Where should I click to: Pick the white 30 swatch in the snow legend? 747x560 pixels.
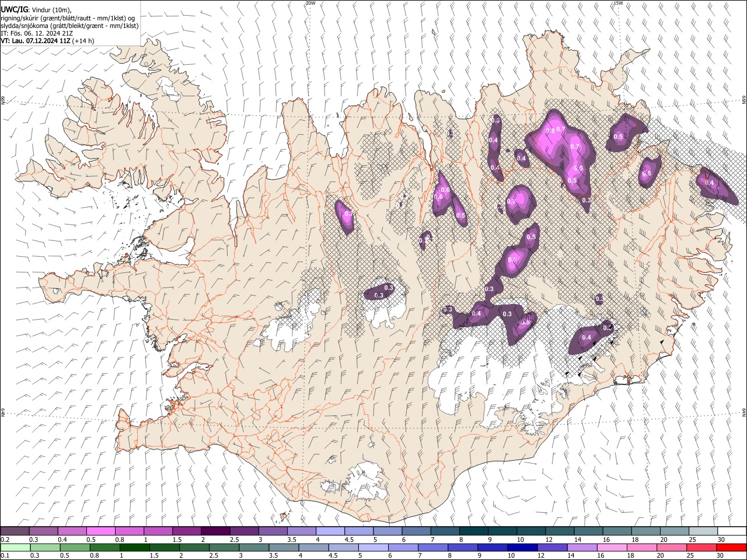[x=732, y=531]
